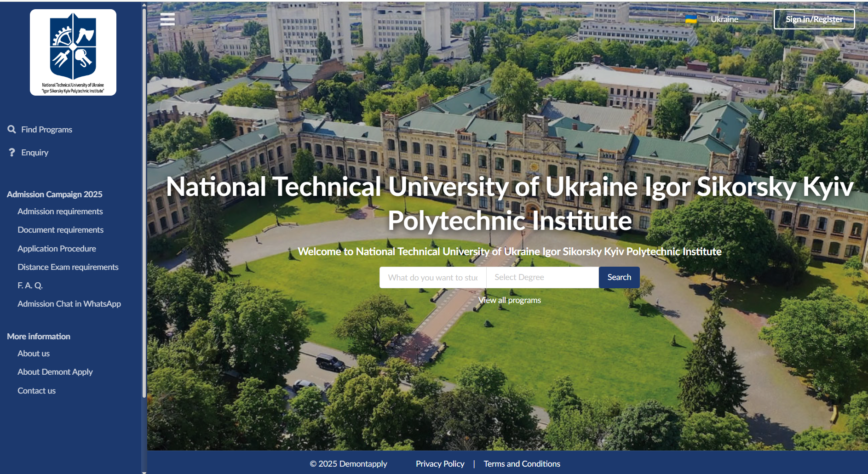Click the Enquiry question mark icon

12,153
